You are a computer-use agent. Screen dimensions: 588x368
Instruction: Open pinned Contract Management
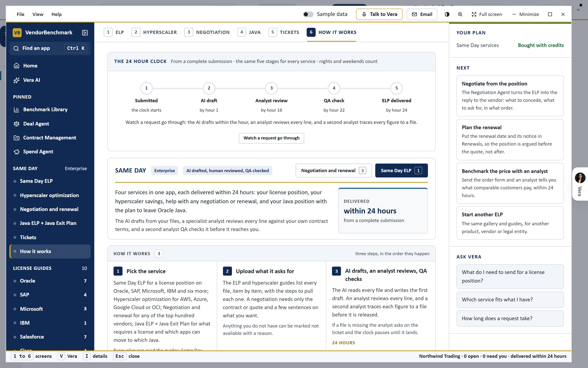(50, 138)
